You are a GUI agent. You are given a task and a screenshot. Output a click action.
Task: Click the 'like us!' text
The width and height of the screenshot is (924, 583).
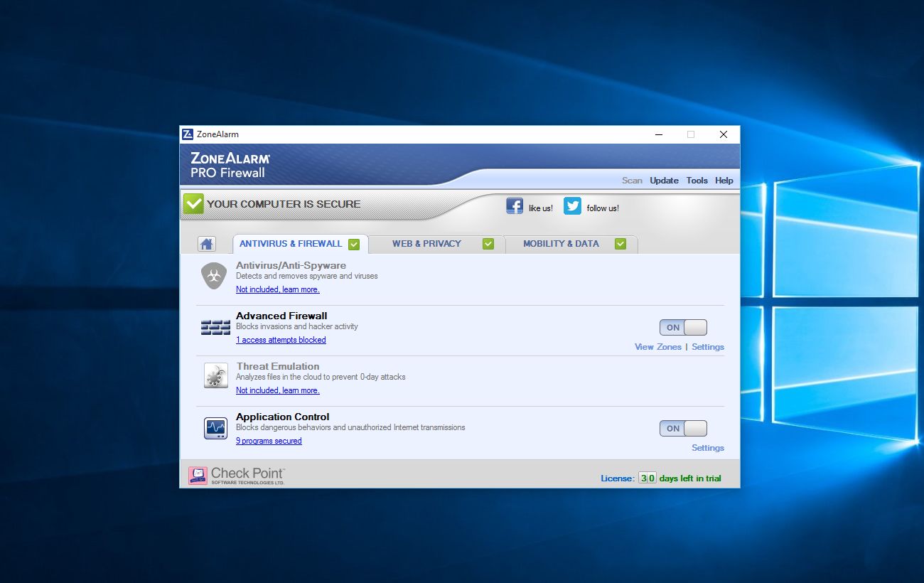point(541,208)
